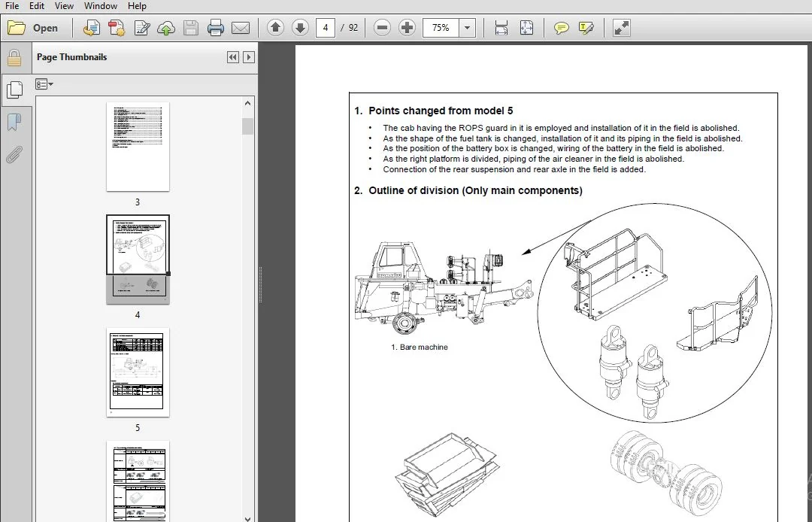Click the '1. Bare machine' caption
Screen dimensions: 812x522
[419, 347]
